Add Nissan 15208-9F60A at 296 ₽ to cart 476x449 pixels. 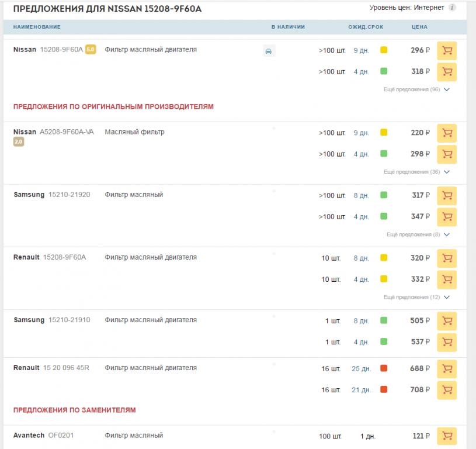(447, 50)
